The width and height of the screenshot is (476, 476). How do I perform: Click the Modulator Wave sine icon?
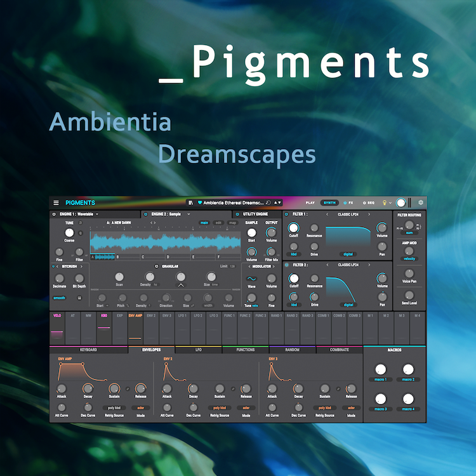[251, 279]
